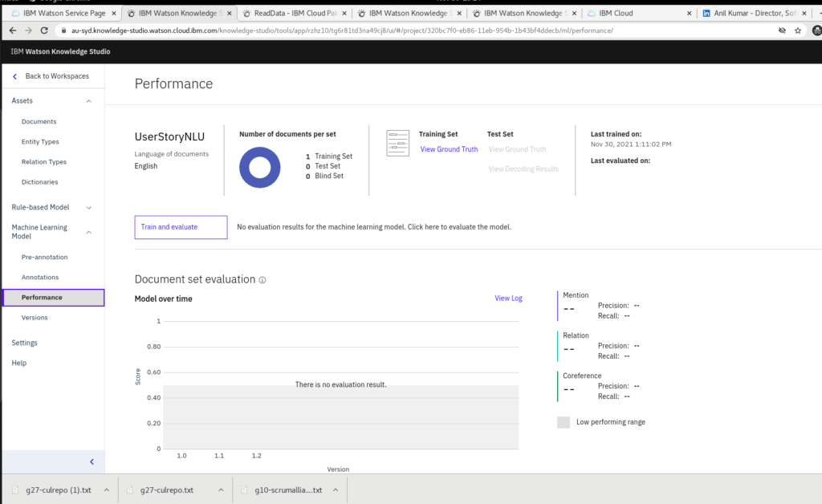Screen dimensions: 822x504
Task: Click the Train and evaluate button
Action: 181,227
